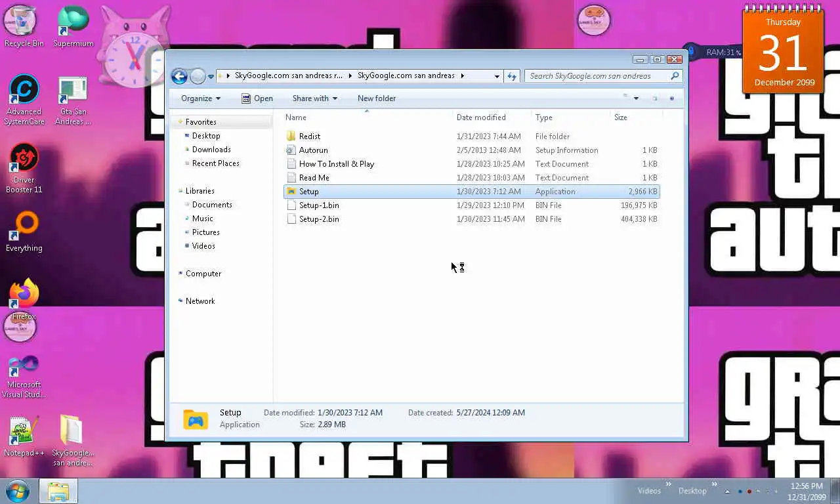
Task: Select the Setup-2.bin file
Action: point(471,219)
